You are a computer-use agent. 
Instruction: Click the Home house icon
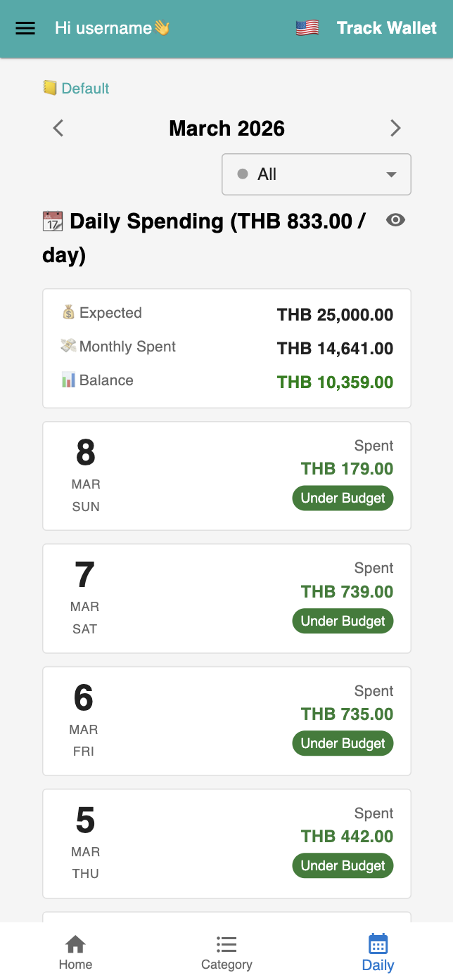pos(75,944)
